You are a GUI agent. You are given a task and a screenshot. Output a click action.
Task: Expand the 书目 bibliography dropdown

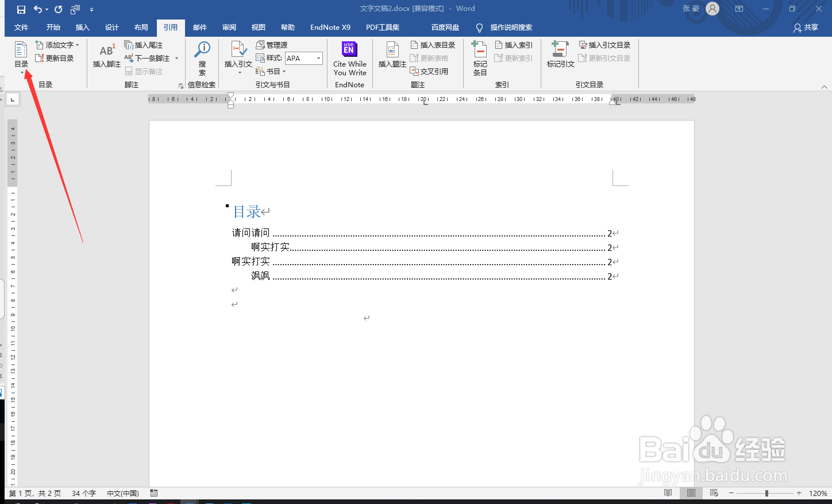pyautogui.click(x=284, y=71)
